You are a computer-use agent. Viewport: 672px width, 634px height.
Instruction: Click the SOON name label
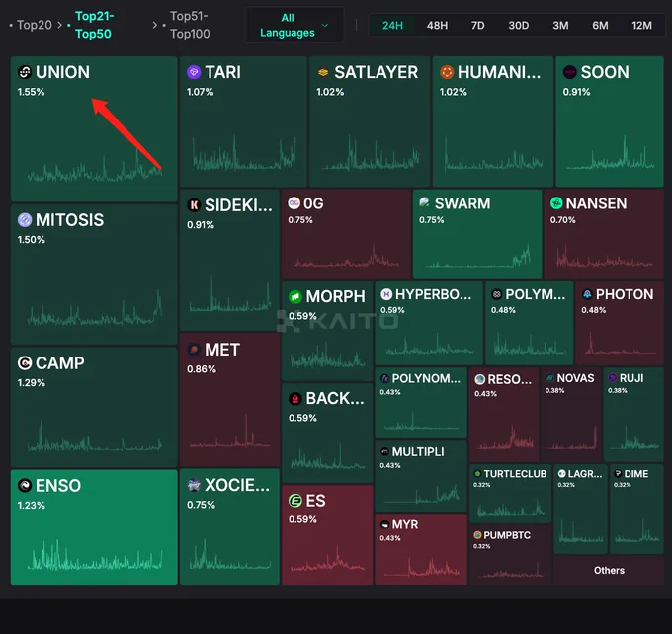tap(605, 72)
